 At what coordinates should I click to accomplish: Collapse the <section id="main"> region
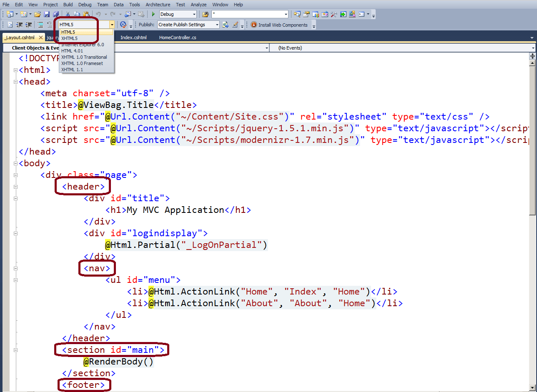(x=15, y=350)
